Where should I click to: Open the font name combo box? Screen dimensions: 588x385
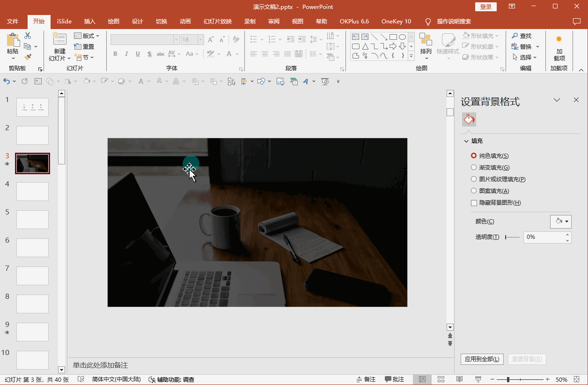pos(145,40)
